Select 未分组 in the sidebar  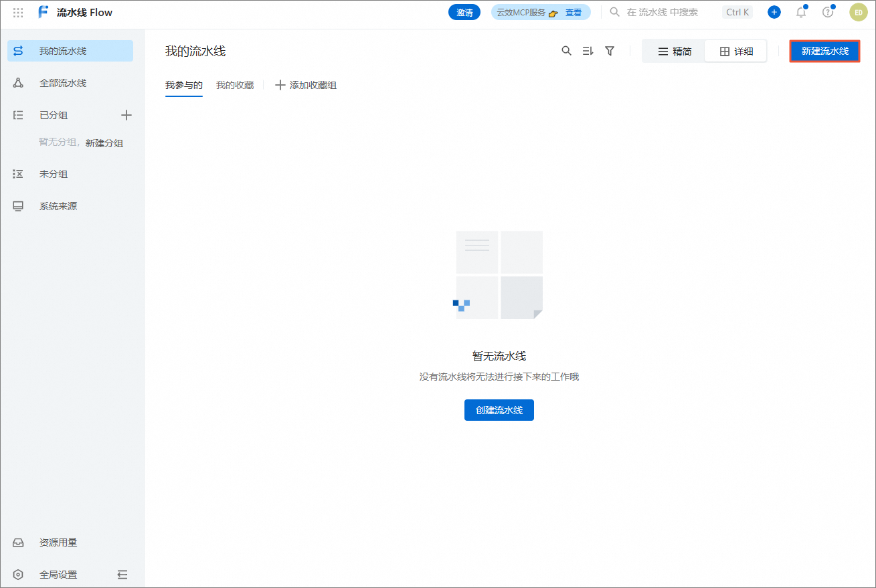point(70,174)
